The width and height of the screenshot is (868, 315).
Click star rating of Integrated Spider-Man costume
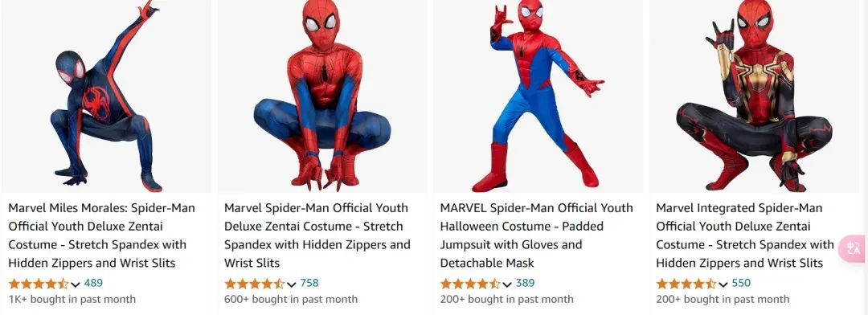click(686, 284)
